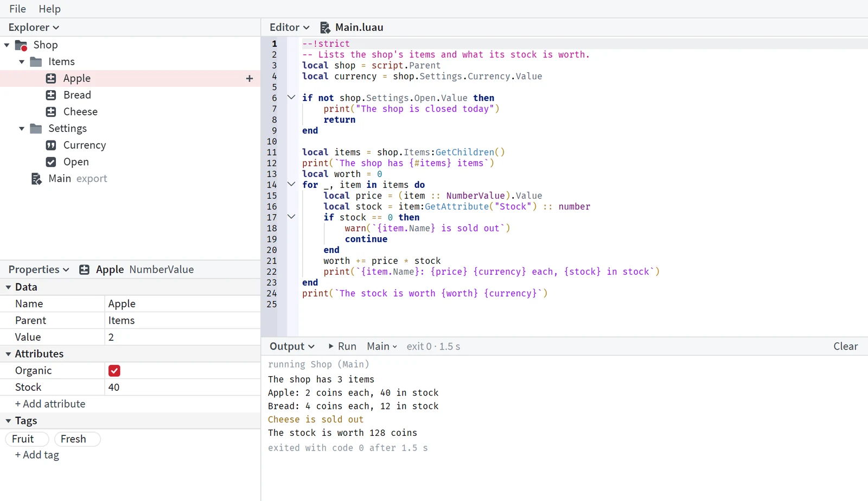Open the File menu
The height and width of the screenshot is (501, 868).
click(17, 9)
